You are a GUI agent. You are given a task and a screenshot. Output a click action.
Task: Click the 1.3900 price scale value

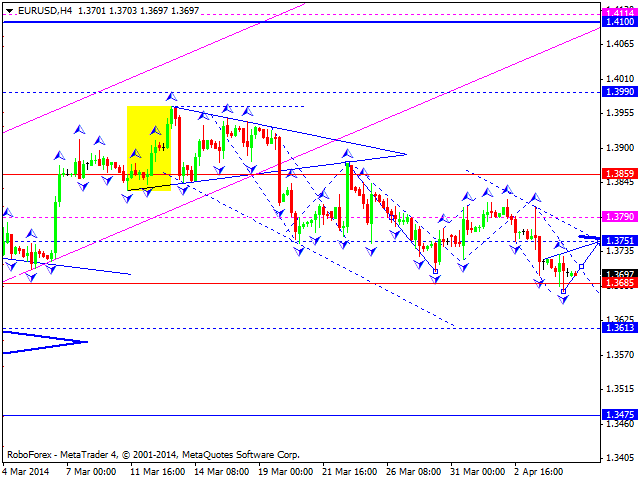tap(620, 148)
